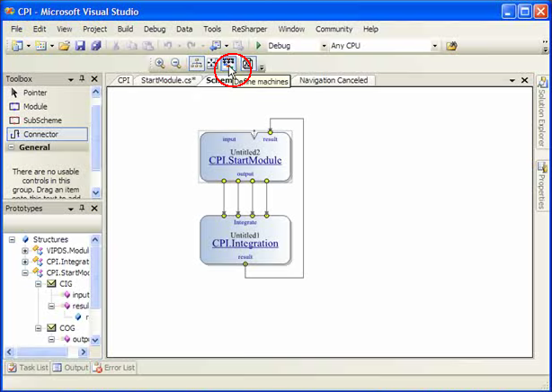This screenshot has width=552, height=392.
Task: Click the Zoom In magnifier icon
Action: point(160,64)
